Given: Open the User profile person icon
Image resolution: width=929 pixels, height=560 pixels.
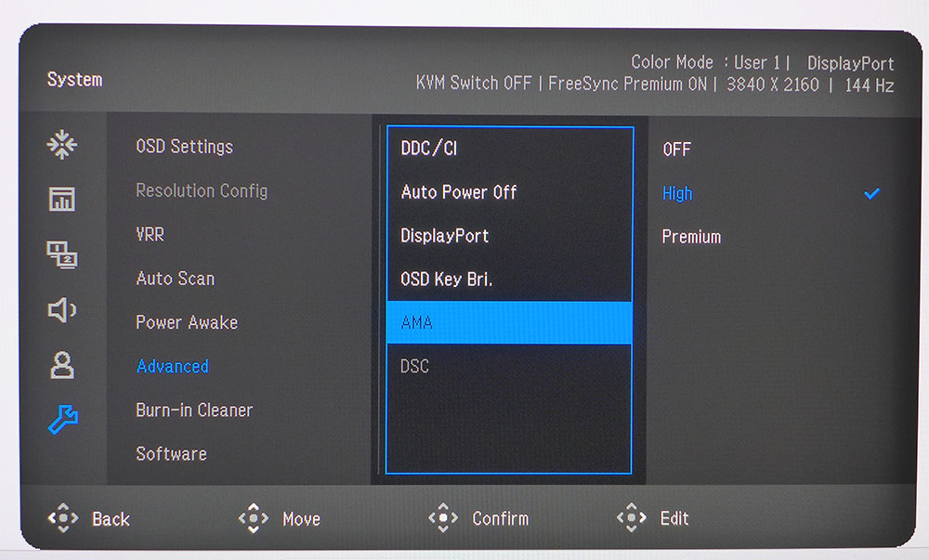Looking at the screenshot, I should (62, 365).
